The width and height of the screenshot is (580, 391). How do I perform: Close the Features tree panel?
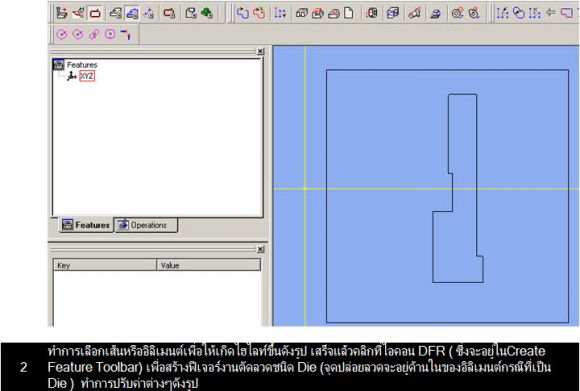260,51
